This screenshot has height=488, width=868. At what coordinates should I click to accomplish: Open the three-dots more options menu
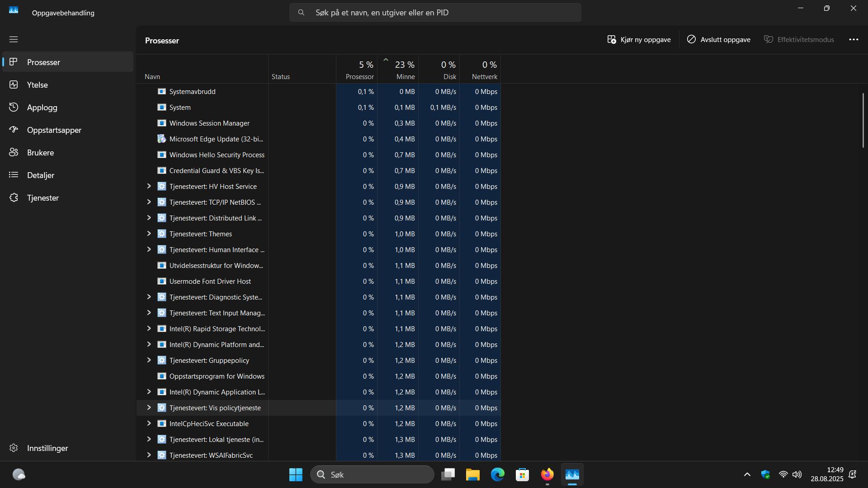point(854,40)
